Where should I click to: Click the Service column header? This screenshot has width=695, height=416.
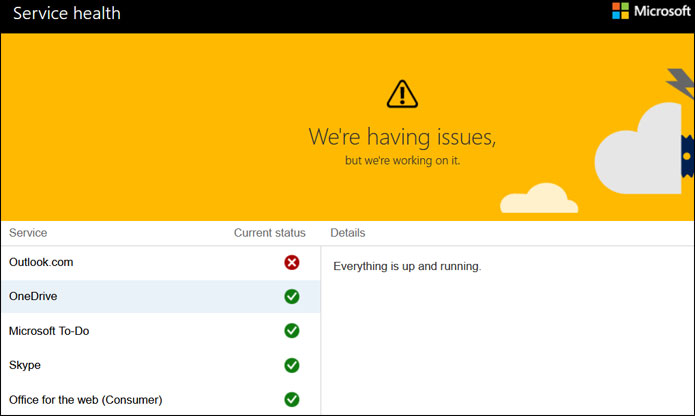[x=28, y=233]
